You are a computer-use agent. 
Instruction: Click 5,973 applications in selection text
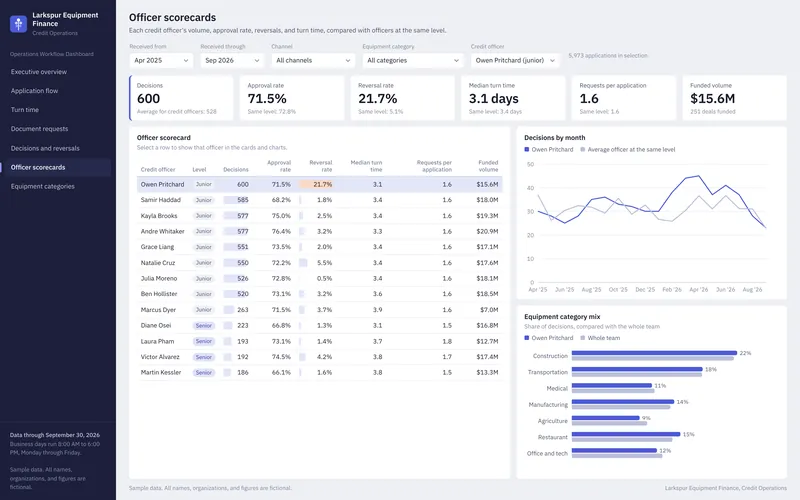tap(608, 56)
